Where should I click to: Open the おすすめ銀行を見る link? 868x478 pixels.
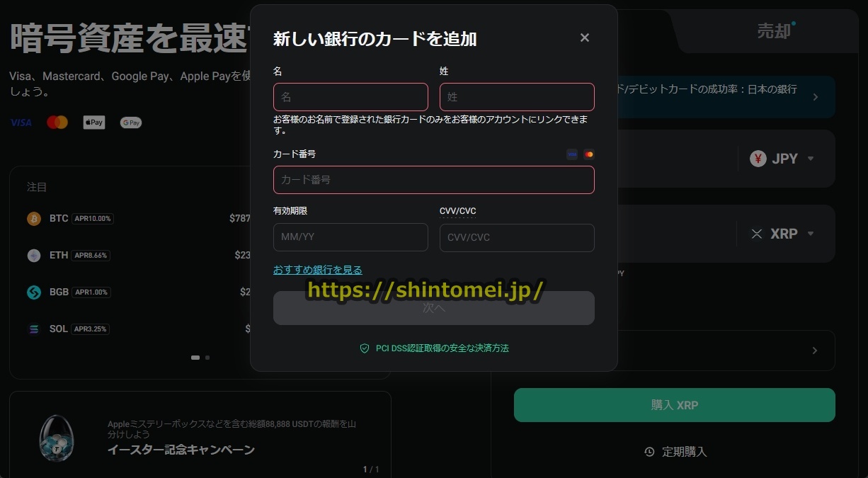coord(318,270)
